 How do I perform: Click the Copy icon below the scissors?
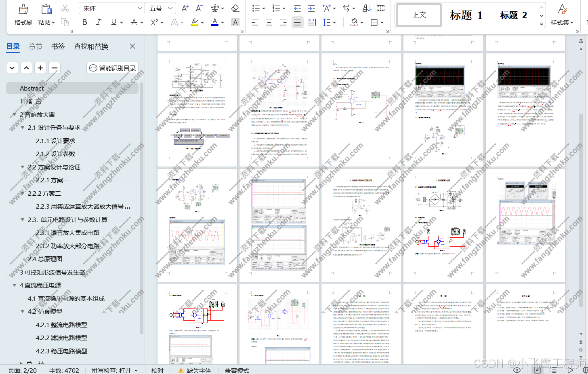65,22
